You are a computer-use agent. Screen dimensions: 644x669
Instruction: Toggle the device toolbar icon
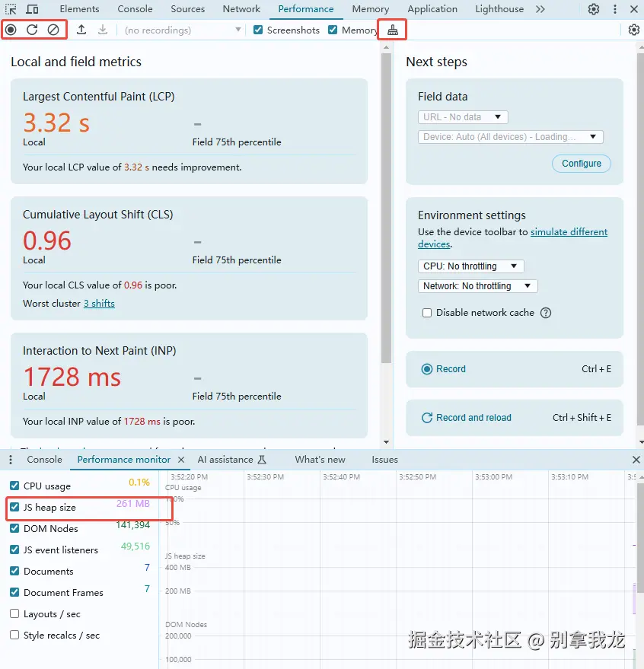(x=32, y=9)
